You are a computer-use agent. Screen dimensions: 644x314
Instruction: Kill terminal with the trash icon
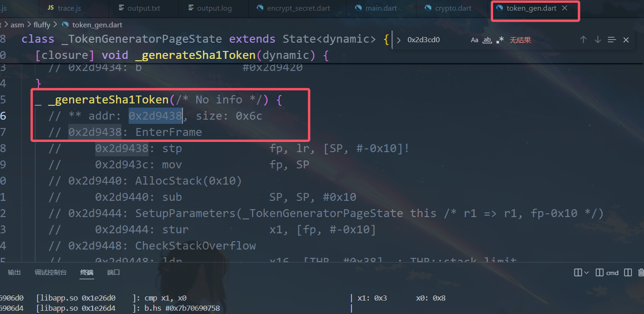pyautogui.click(x=641, y=273)
